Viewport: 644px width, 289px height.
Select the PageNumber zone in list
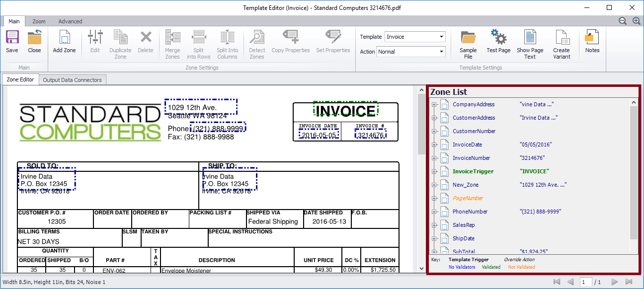[x=468, y=198]
